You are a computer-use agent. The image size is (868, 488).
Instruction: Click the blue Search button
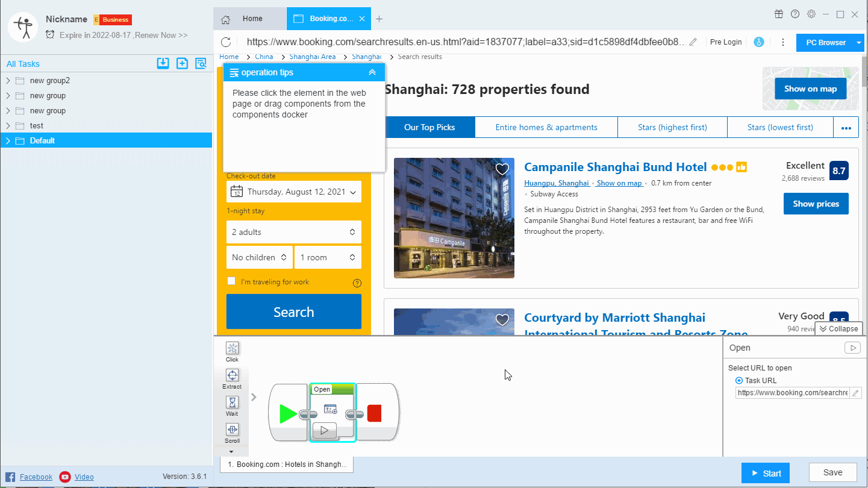pyautogui.click(x=293, y=311)
